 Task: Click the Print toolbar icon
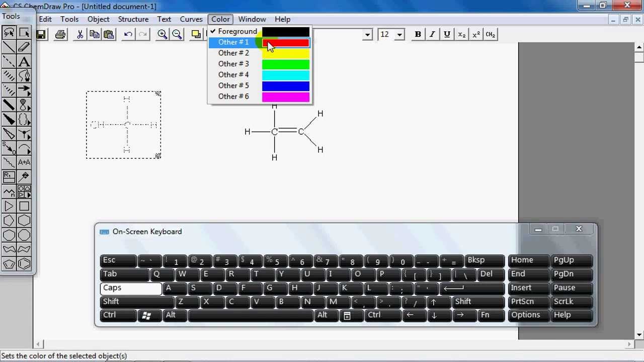[60, 34]
